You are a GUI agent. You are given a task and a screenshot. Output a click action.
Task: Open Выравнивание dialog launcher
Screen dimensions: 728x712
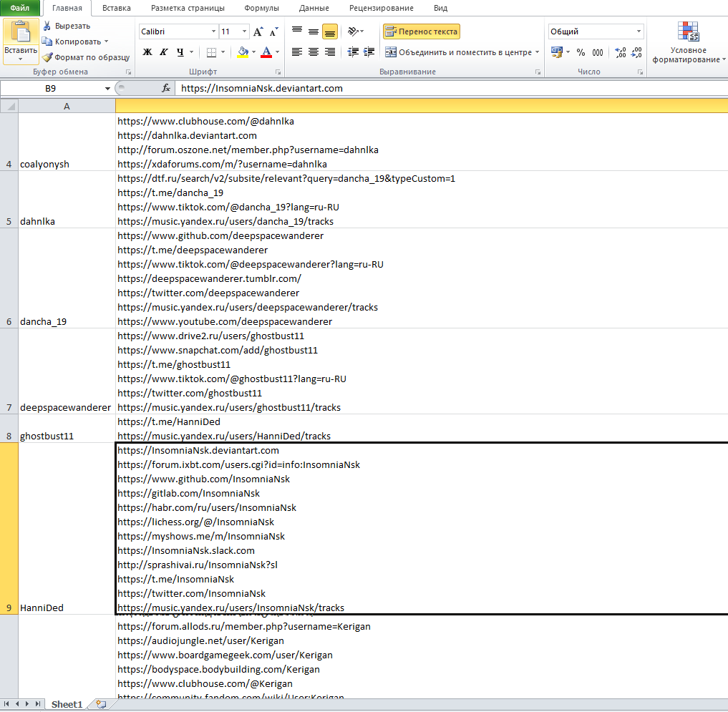point(538,72)
